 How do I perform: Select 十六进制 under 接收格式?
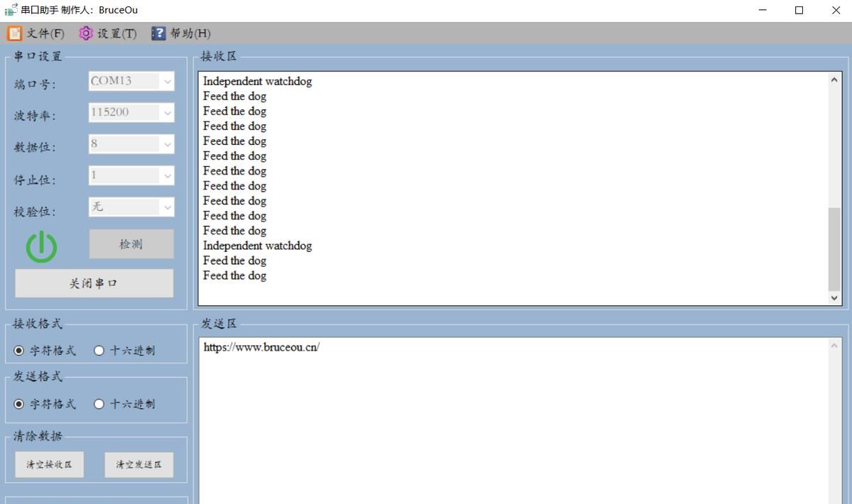click(x=99, y=351)
